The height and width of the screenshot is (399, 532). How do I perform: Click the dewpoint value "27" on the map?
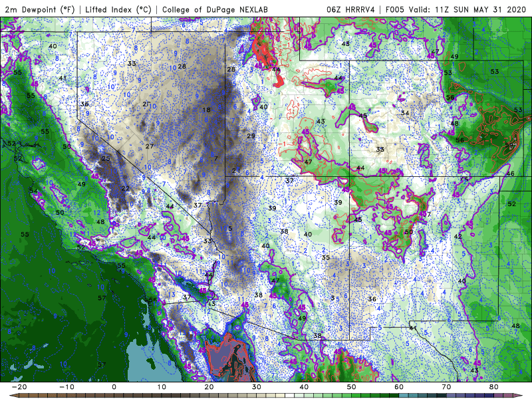point(150,146)
